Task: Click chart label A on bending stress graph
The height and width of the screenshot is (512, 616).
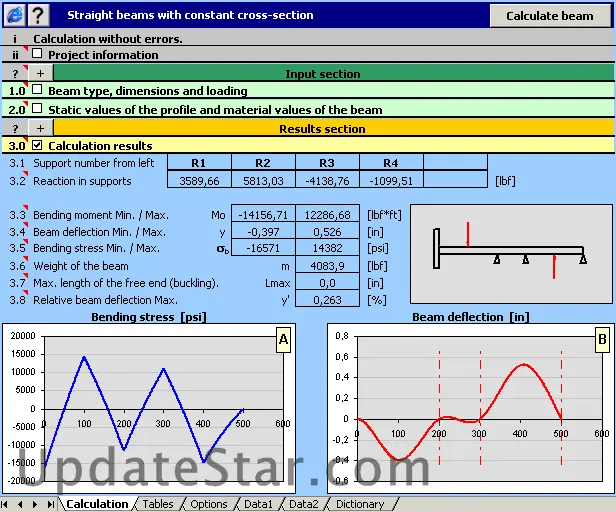Action: 283,339
